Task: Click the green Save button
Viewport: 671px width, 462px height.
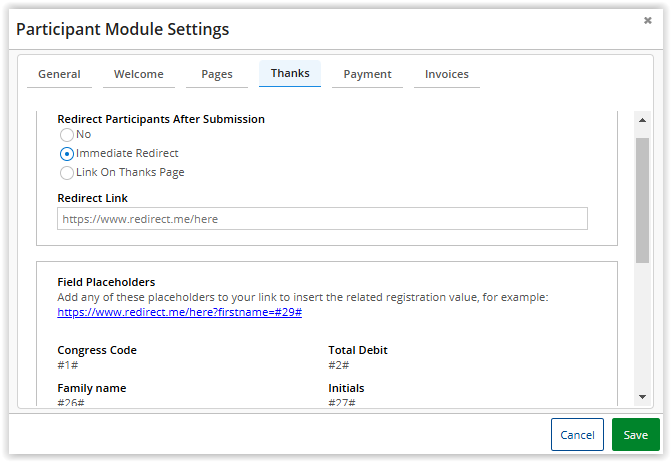Action: [x=635, y=435]
